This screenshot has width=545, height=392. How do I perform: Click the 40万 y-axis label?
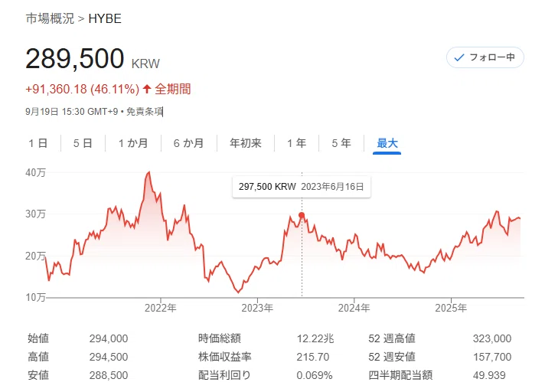(35, 172)
